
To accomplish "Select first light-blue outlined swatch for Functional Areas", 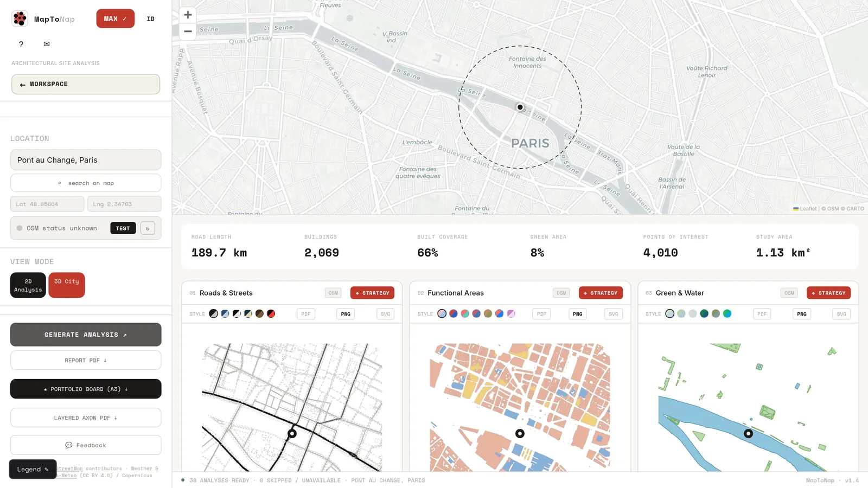I will tap(442, 313).
